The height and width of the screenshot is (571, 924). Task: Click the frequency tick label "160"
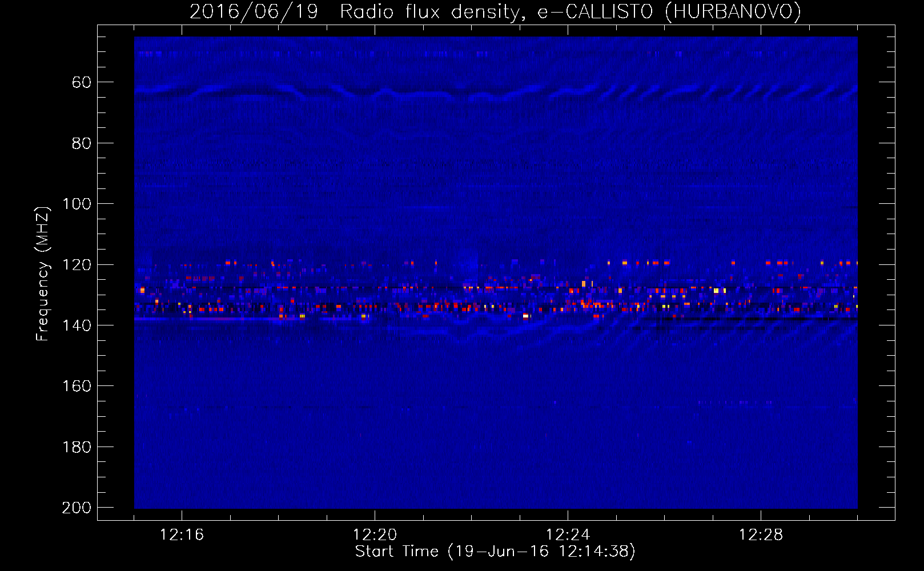77,387
